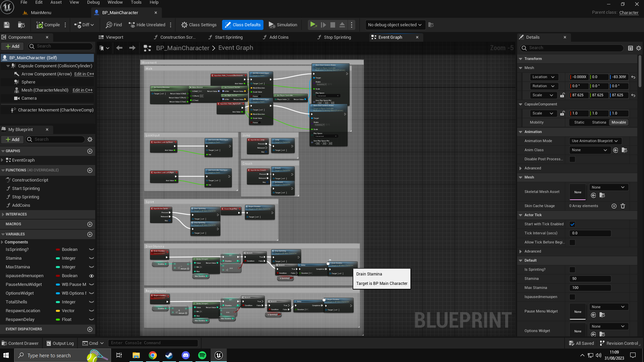The image size is (644, 362).
Task: Open the Asset menu
Action: (56, 2)
